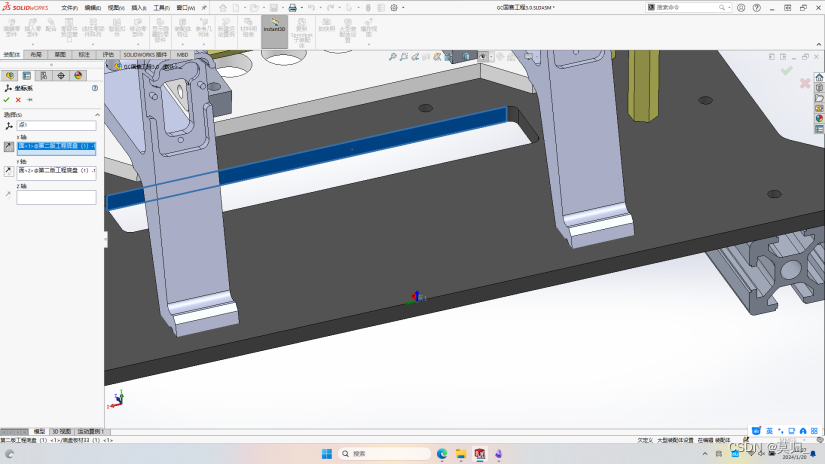Open the 工具 menu

[160, 7]
